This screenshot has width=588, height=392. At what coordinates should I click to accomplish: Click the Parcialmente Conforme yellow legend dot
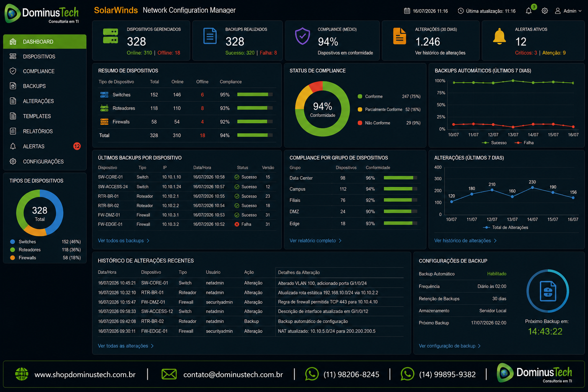tap(360, 109)
